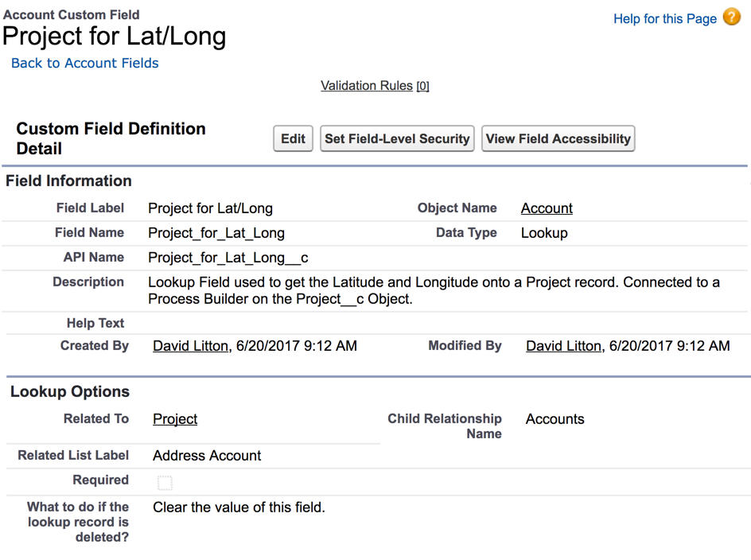Click the Accounts child relationship name value

(x=554, y=419)
